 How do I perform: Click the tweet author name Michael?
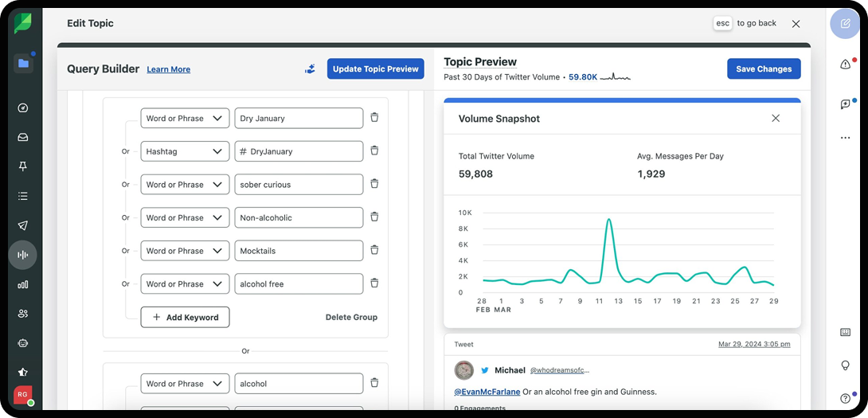510,370
